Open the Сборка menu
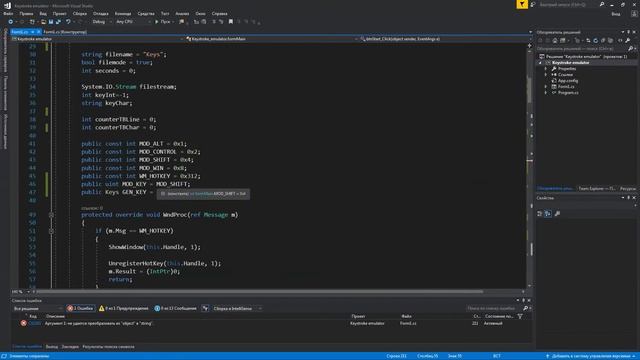This screenshot has width=640, height=360. tap(80, 13)
